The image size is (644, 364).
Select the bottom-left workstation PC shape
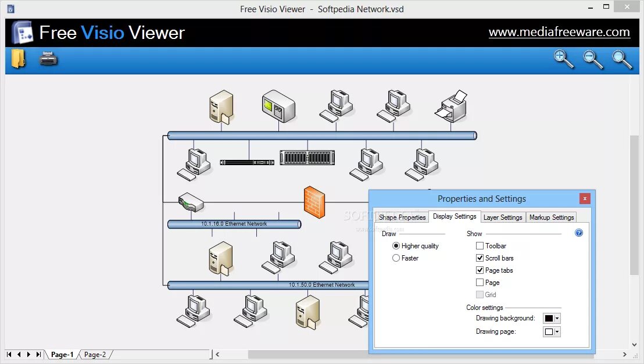tap(194, 311)
